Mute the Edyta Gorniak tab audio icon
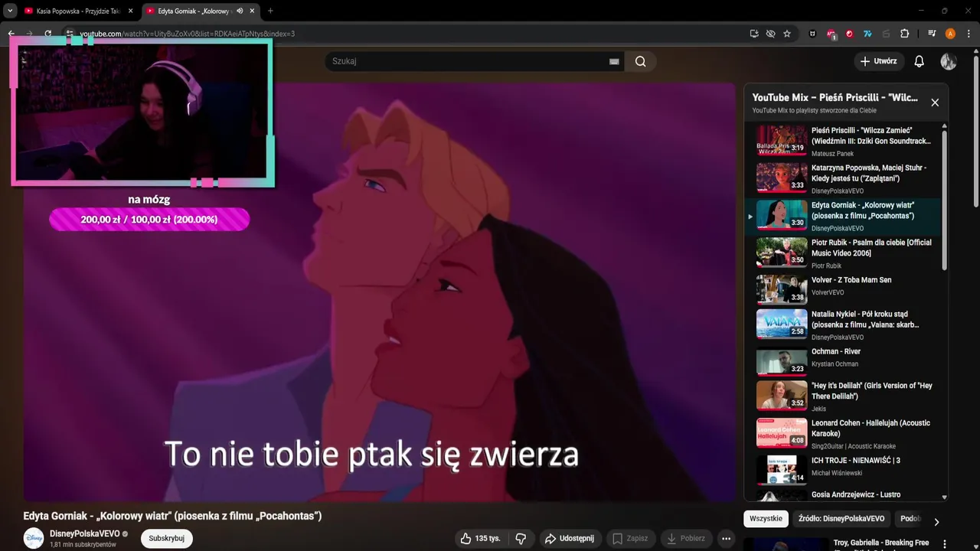Image resolution: width=980 pixels, height=551 pixels. (240, 11)
